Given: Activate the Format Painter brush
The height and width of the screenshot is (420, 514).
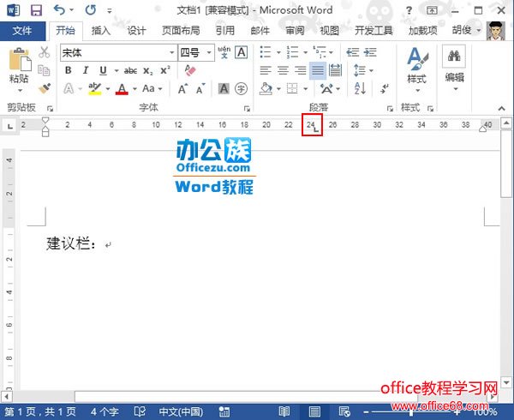Looking at the screenshot, I should click(45, 88).
